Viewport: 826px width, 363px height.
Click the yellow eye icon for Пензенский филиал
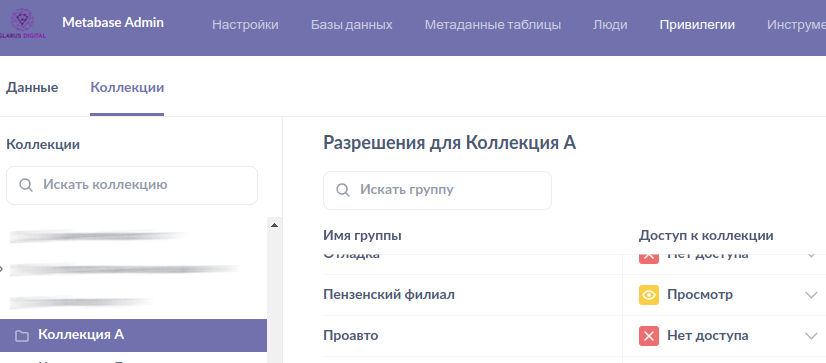click(x=649, y=295)
